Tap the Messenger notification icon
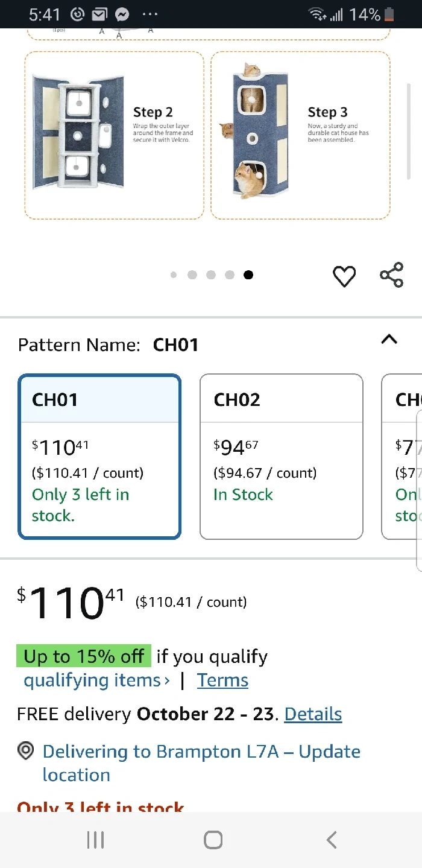The image size is (422, 868). pos(122,14)
